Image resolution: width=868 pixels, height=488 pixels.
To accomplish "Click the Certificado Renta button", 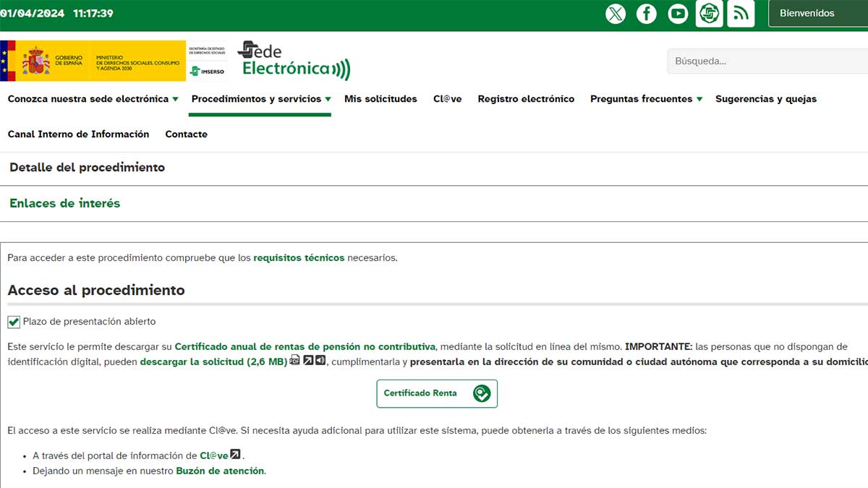I will [436, 394].
